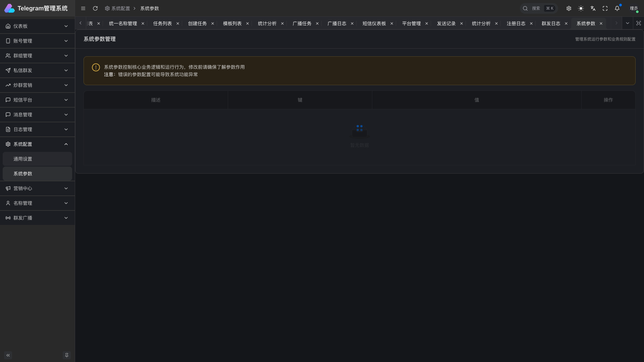The width and height of the screenshot is (644, 362).
Task: Open the language translation icon
Action: [593, 8]
